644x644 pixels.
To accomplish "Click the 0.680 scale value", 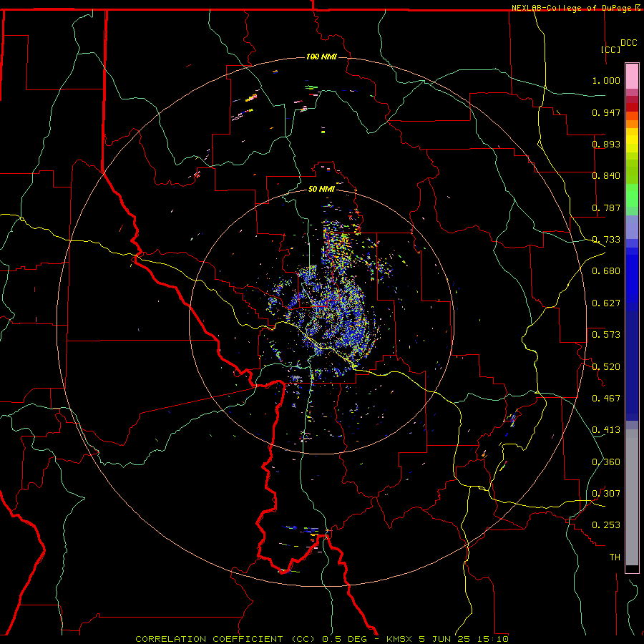I will [x=606, y=271].
